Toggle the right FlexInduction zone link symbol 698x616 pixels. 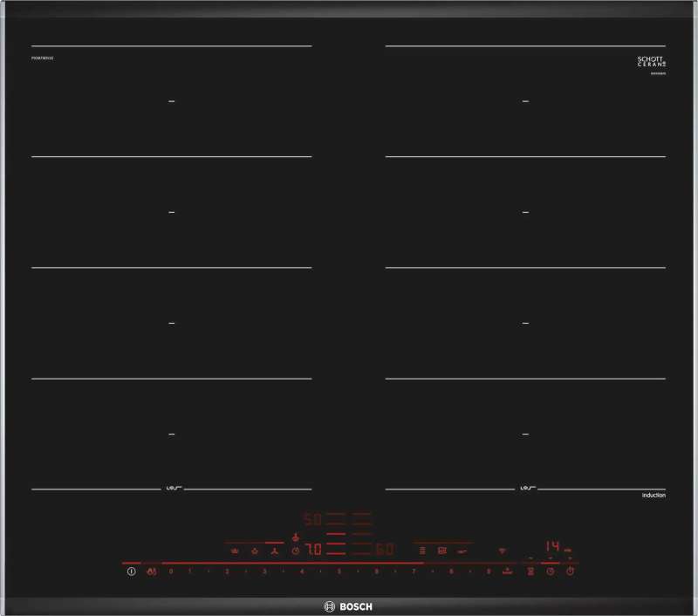click(x=525, y=488)
